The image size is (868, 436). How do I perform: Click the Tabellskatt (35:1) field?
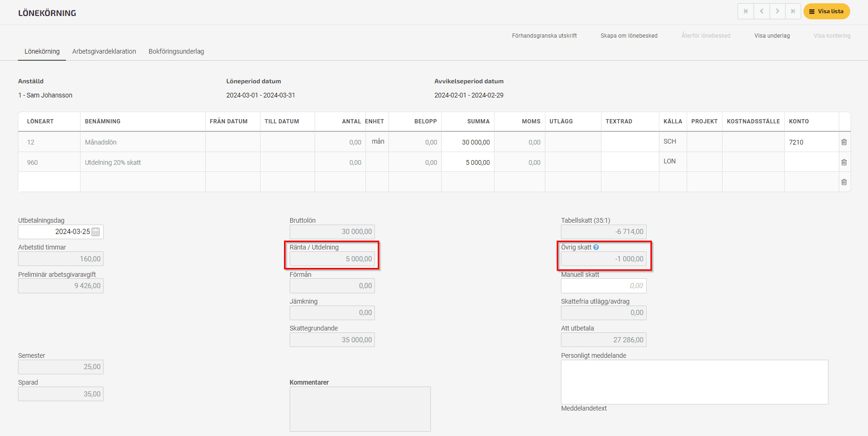tap(603, 232)
